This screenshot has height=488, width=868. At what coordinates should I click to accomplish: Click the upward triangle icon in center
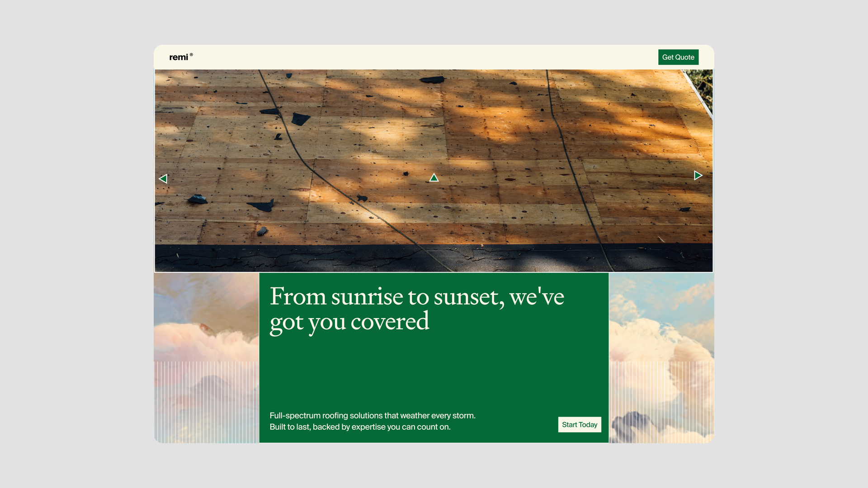(x=434, y=177)
